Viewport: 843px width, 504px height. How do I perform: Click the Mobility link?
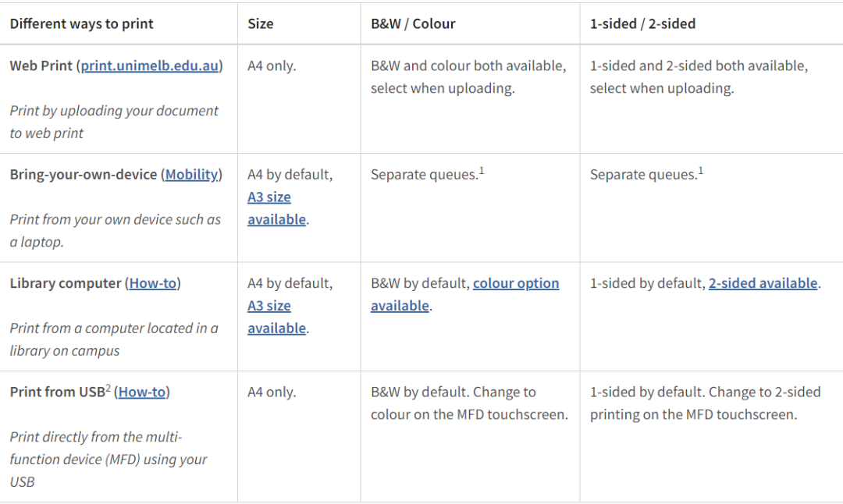tap(192, 175)
